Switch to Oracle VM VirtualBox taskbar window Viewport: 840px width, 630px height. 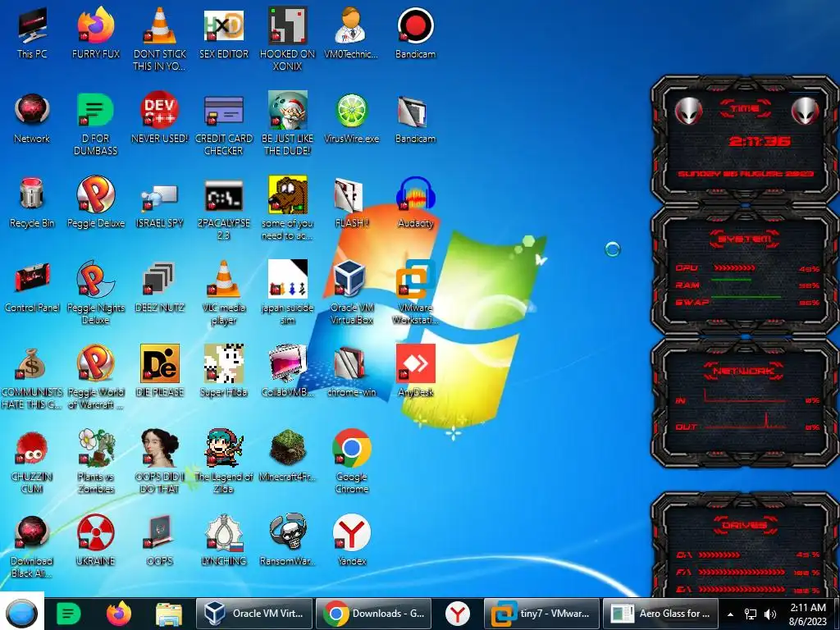254,614
